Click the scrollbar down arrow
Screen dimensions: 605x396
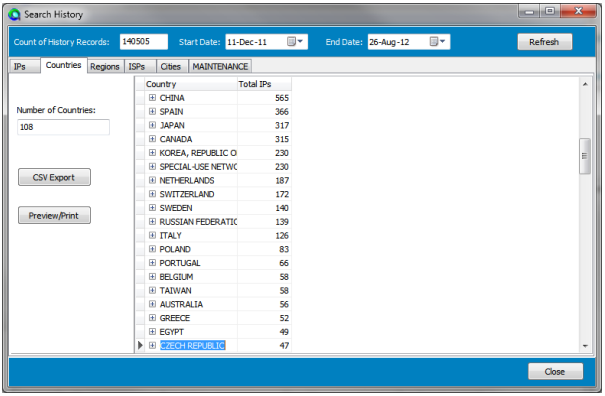(585, 346)
